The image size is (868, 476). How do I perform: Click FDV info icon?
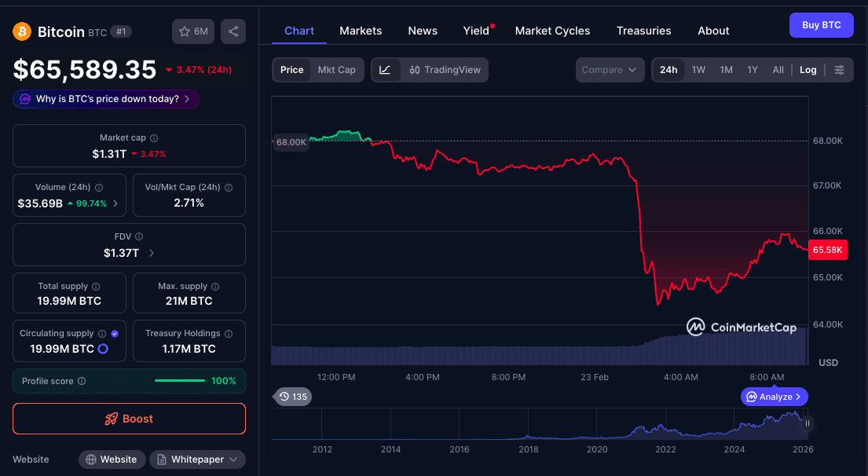click(x=139, y=236)
